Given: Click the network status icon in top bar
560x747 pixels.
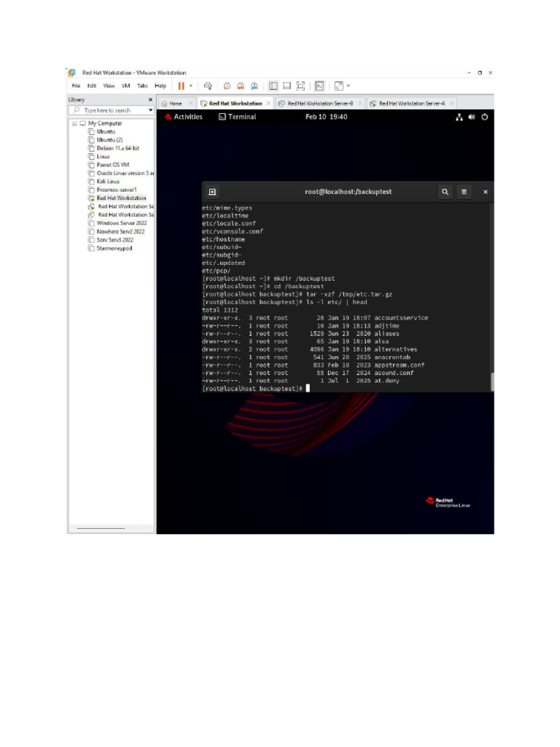Looking at the screenshot, I should (x=459, y=117).
